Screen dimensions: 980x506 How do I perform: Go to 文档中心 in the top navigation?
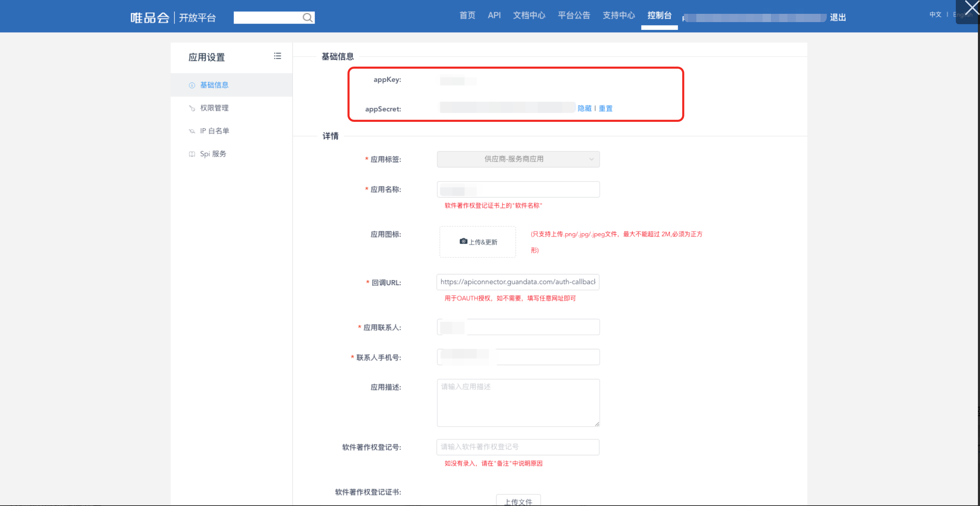(x=529, y=16)
